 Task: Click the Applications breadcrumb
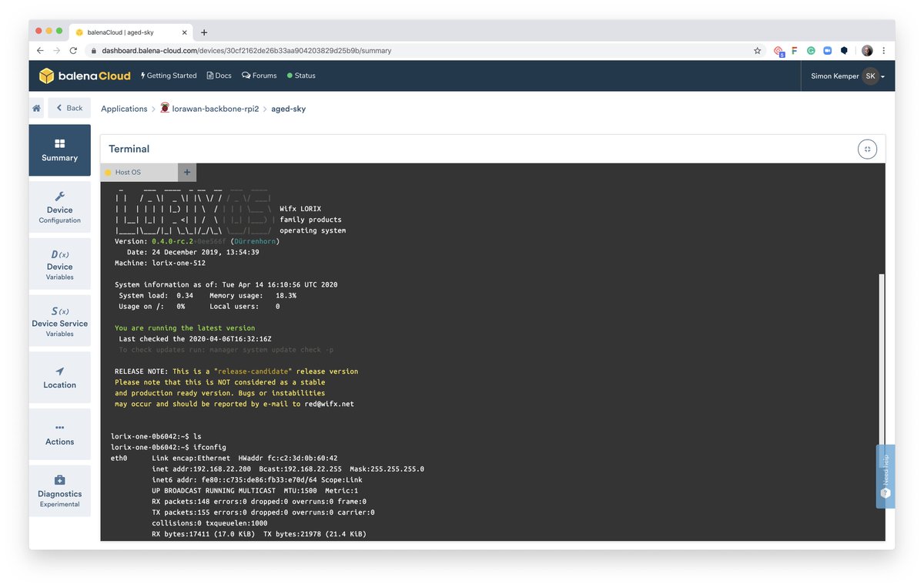tap(124, 109)
